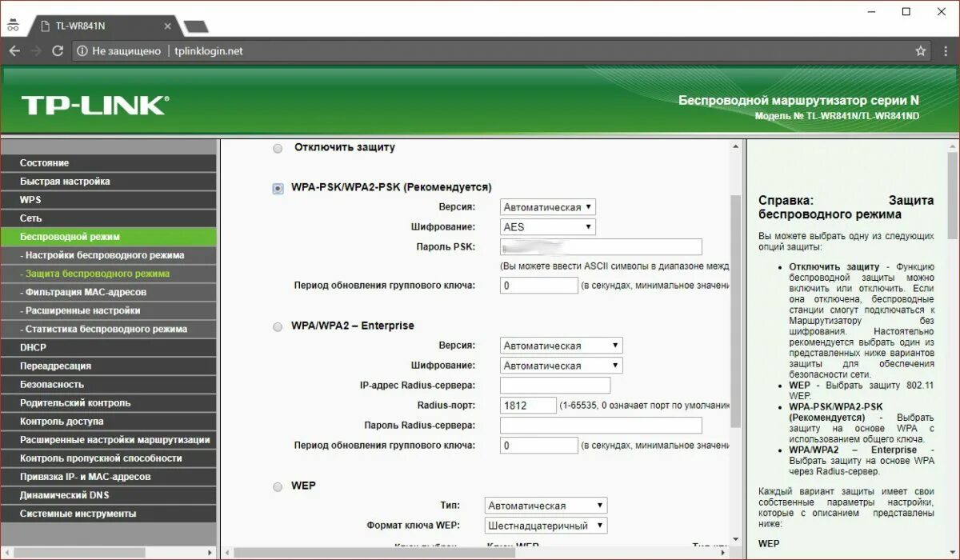Click the TP-LINK logo

point(95,105)
